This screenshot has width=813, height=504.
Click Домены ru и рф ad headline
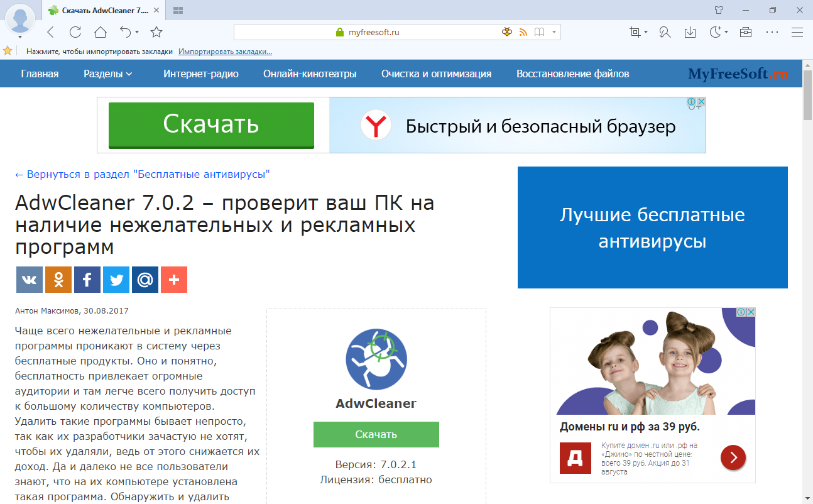point(630,427)
